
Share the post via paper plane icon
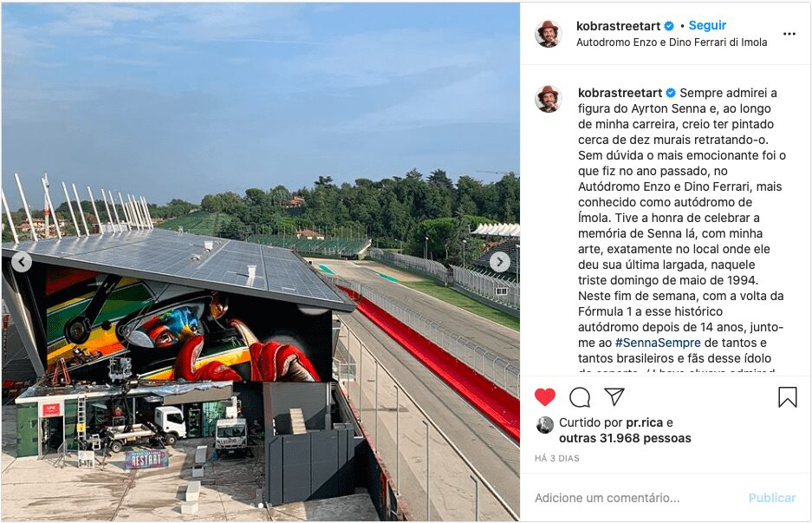(614, 396)
